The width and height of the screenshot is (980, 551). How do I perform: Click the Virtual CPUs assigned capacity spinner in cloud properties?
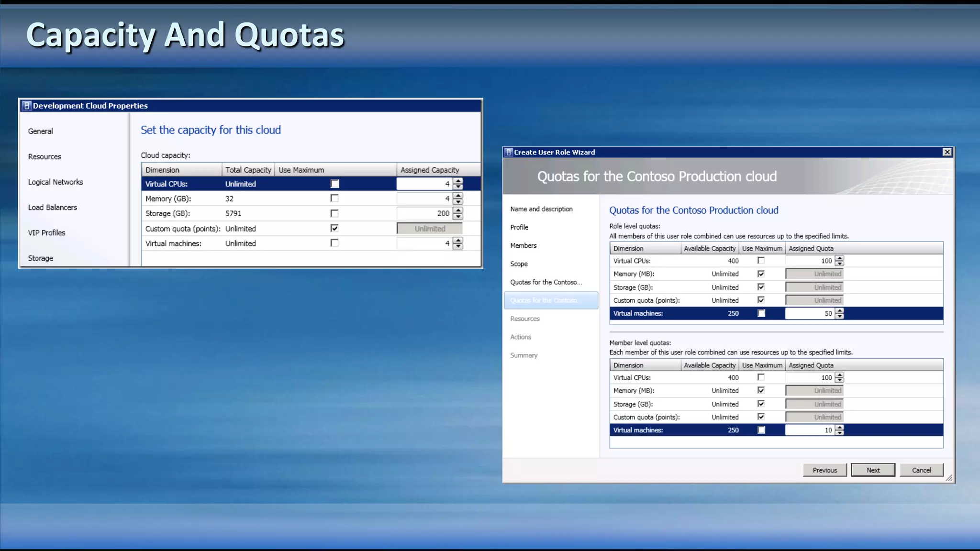tap(458, 184)
